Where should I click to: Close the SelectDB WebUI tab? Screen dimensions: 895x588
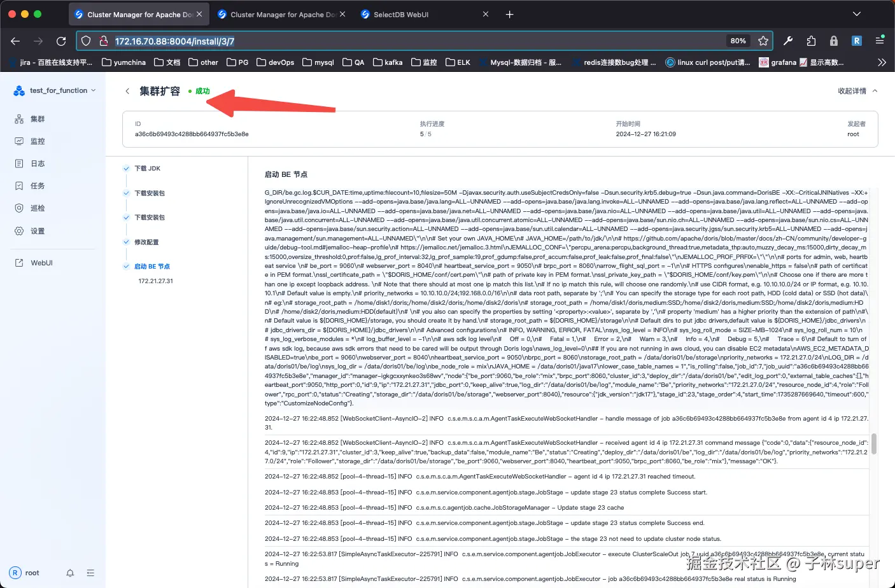(486, 14)
